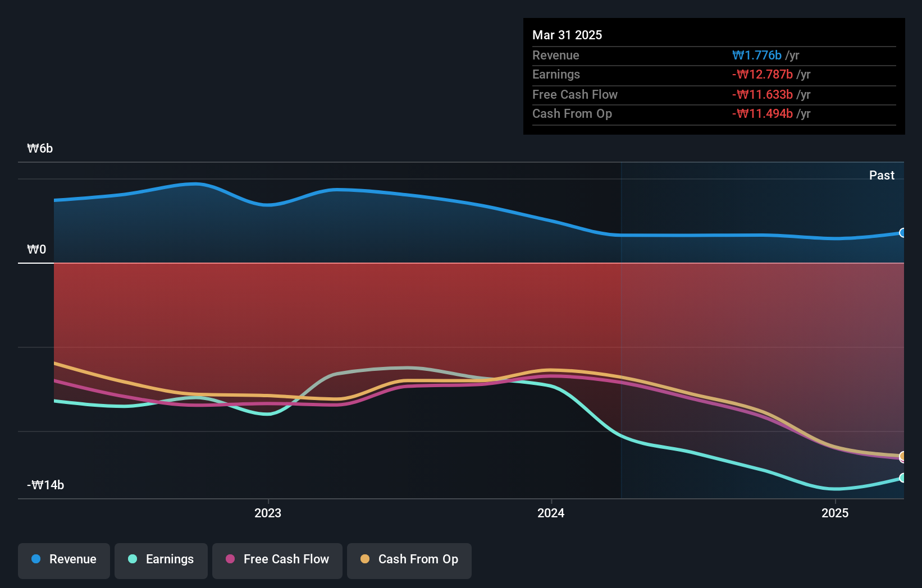Click the blue Revenue endpoint marker

[x=903, y=233]
